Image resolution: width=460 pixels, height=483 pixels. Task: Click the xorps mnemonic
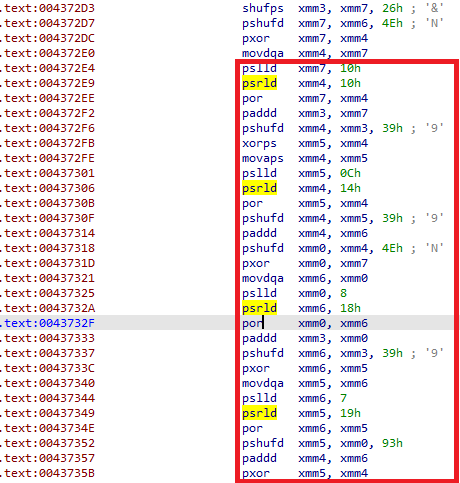pyautogui.click(x=259, y=143)
